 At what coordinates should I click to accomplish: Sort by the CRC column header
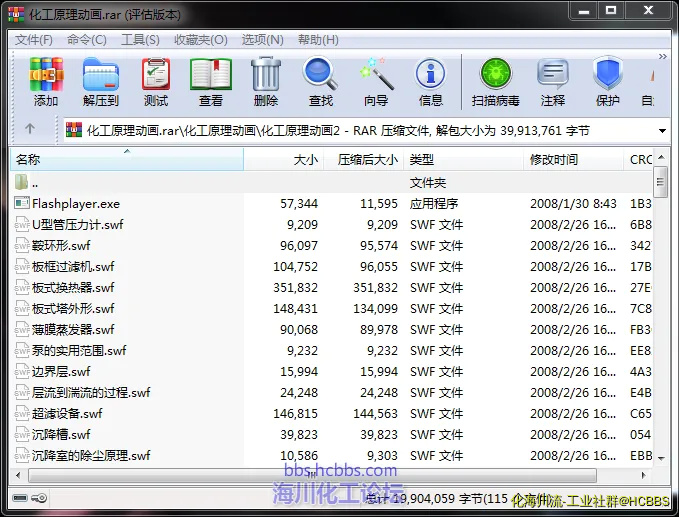coord(638,159)
